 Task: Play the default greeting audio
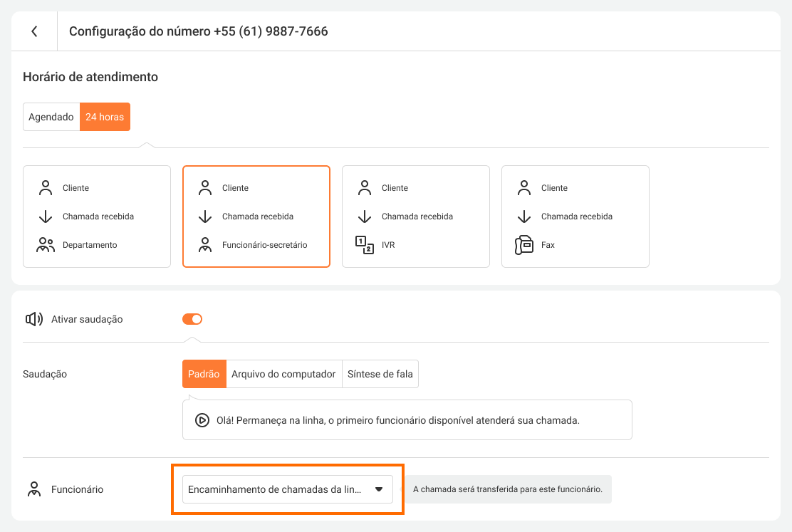point(202,420)
